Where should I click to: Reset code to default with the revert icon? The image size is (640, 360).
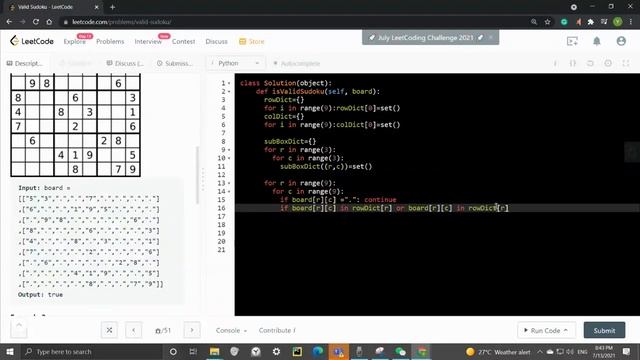click(590, 63)
